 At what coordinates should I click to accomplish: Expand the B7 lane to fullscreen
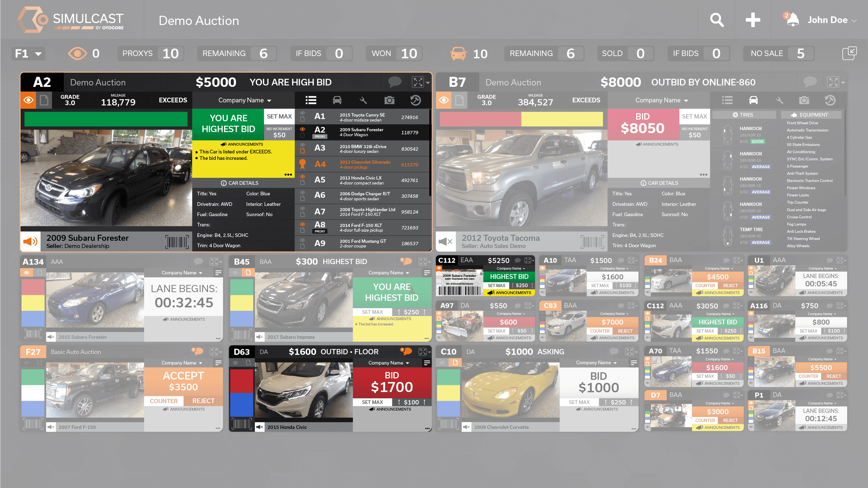[x=833, y=82]
